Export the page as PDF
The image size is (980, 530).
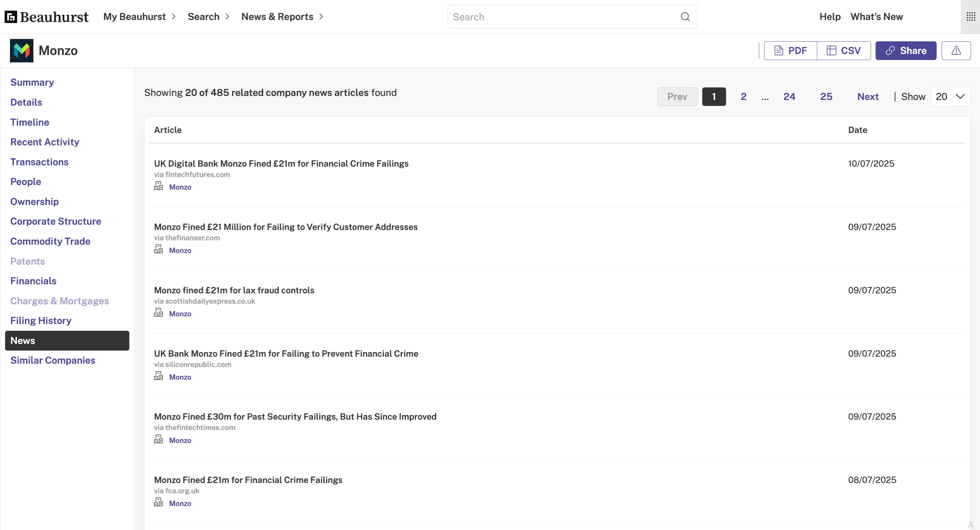pos(791,51)
